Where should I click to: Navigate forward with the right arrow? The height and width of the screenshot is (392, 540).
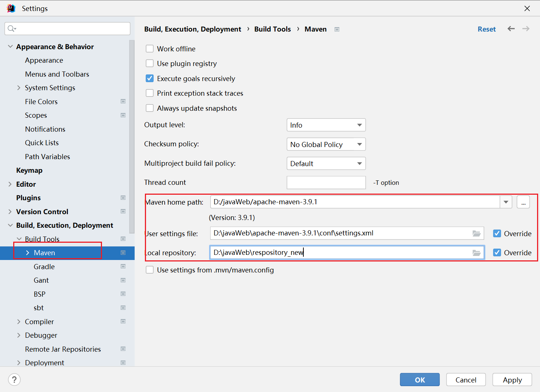pyautogui.click(x=526, y=29)
